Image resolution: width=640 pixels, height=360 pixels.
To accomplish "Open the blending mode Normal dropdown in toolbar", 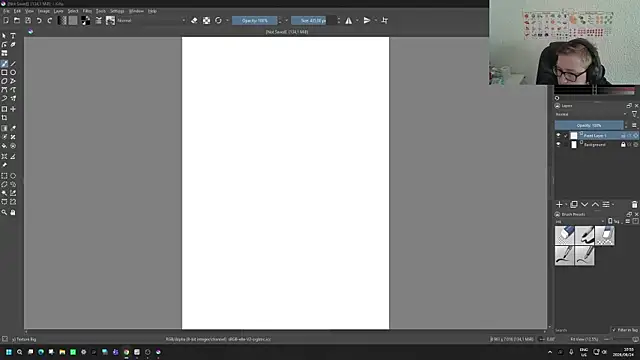I will [151, 20].
